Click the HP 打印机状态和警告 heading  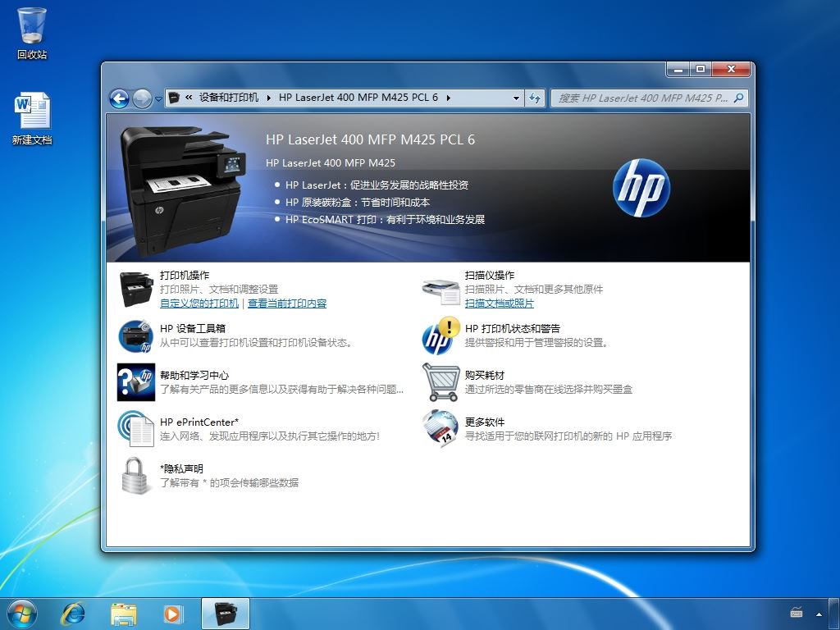tap(513, 328)
